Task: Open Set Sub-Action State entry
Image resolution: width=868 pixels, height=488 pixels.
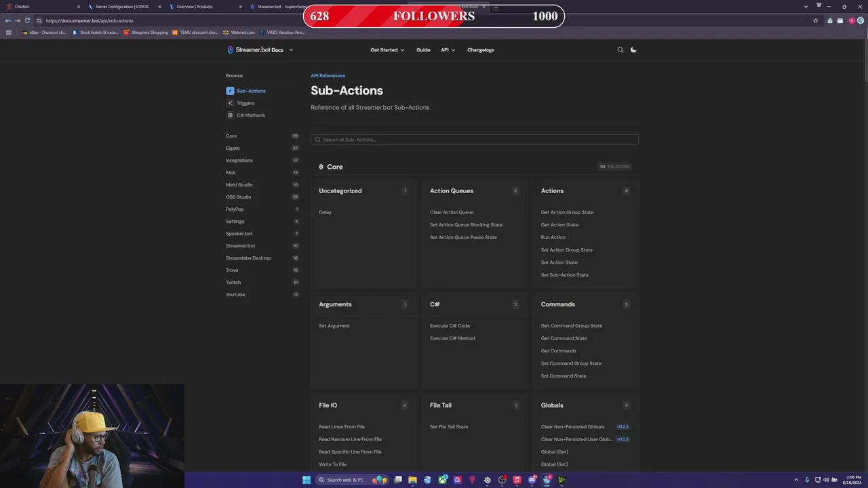Action: pos(565,274)
